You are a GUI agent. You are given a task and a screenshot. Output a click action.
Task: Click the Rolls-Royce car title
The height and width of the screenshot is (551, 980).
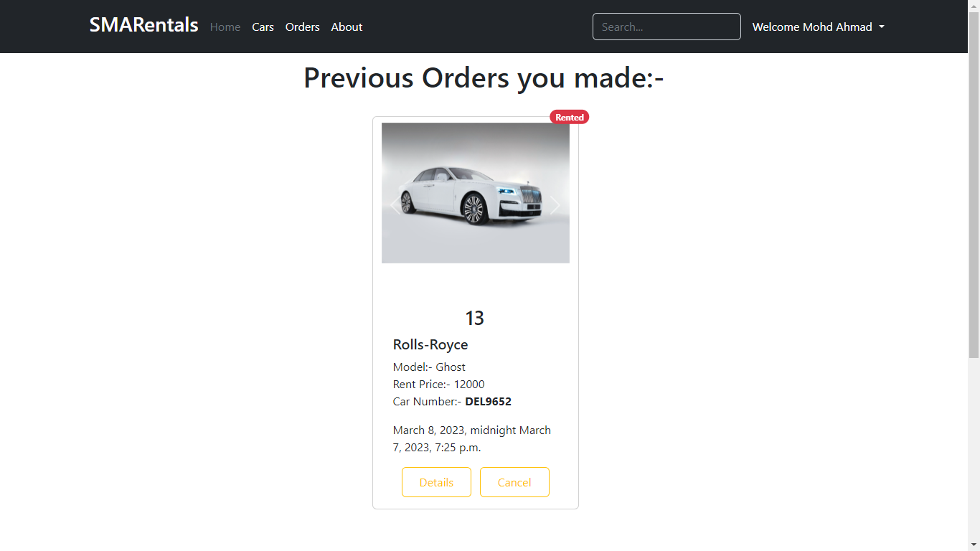pyautogui.click(x=430, y=344)
